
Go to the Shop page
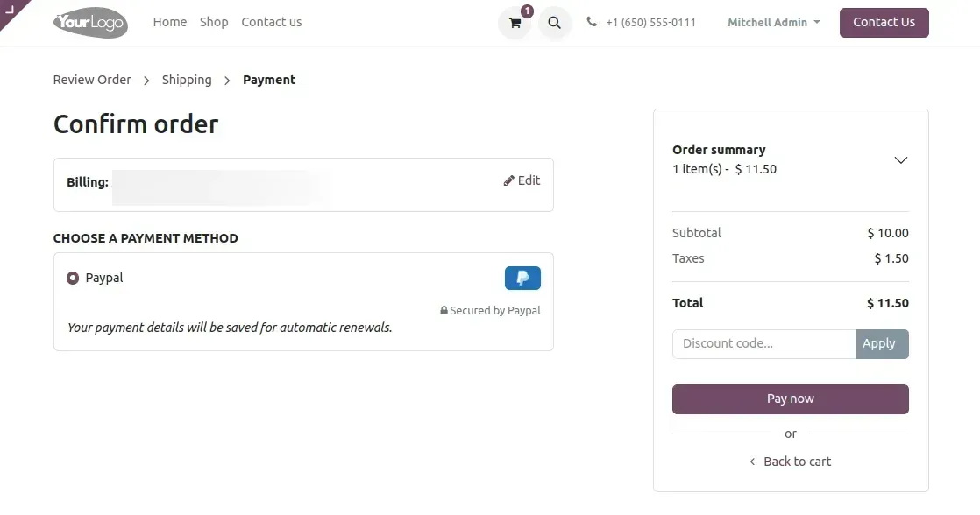(213, 22)
